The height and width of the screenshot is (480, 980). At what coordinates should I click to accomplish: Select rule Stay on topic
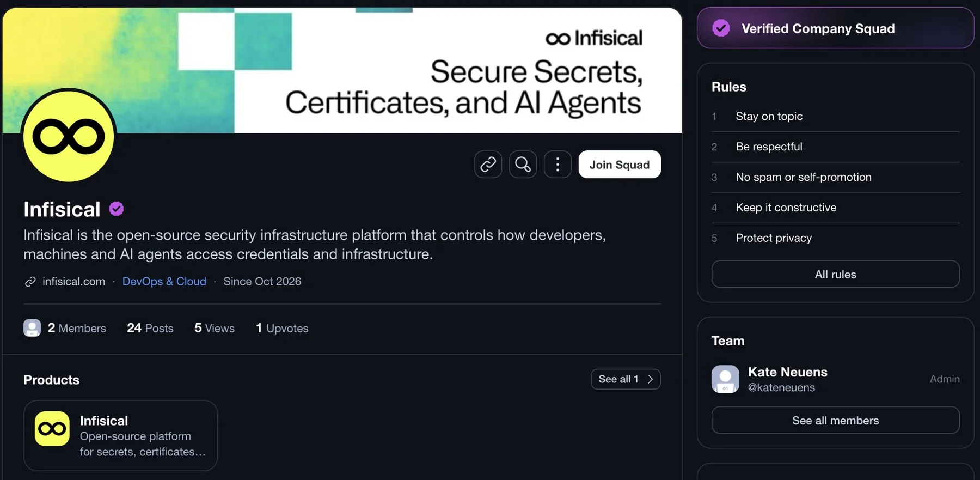(x=835, y=116)
